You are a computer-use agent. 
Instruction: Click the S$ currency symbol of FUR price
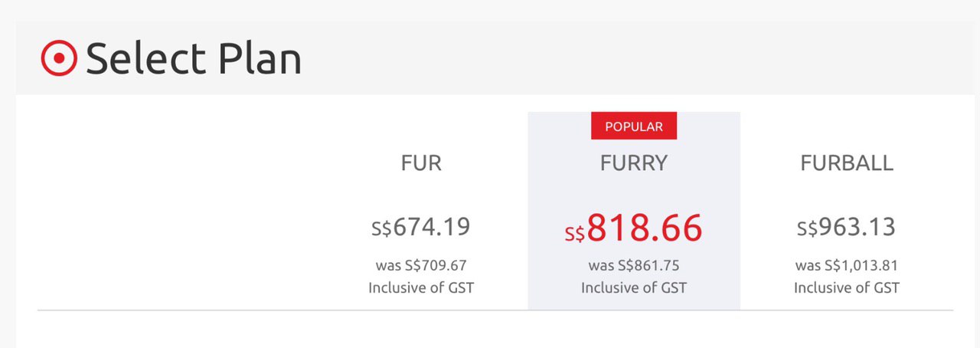(x=381, y=228)
